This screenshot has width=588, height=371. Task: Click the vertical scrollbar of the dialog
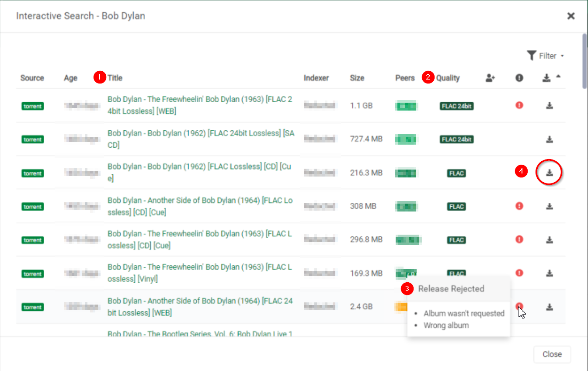click(x=585, y=61)
